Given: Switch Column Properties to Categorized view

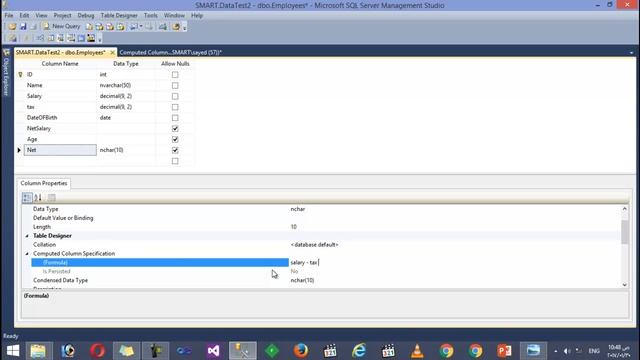Looking at the screenshot, I should (27, 198).
